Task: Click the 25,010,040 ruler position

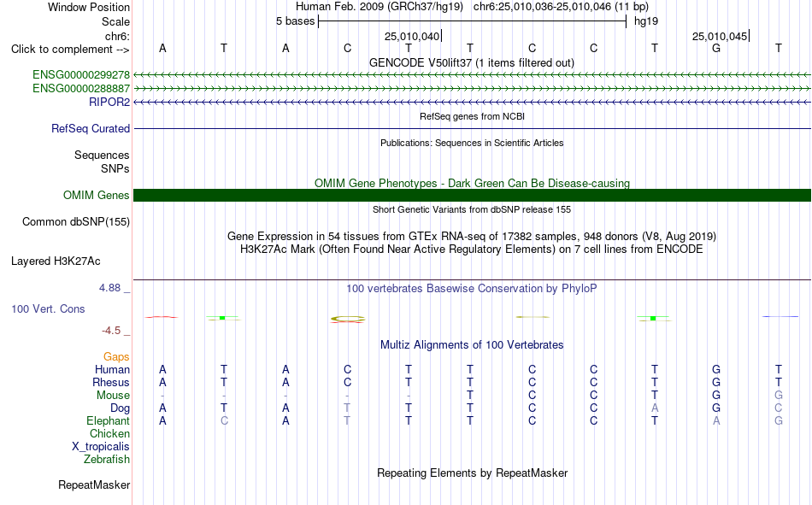Action: 412,36
